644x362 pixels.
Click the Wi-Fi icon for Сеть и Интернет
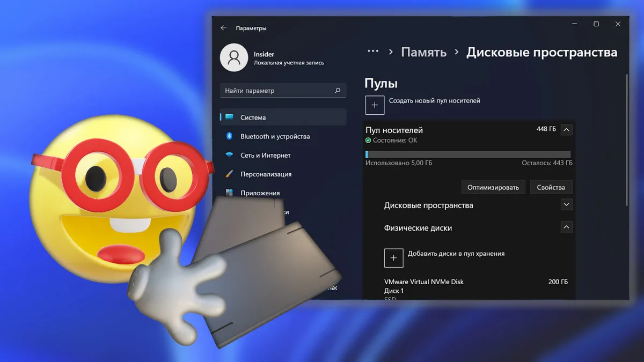229,155
